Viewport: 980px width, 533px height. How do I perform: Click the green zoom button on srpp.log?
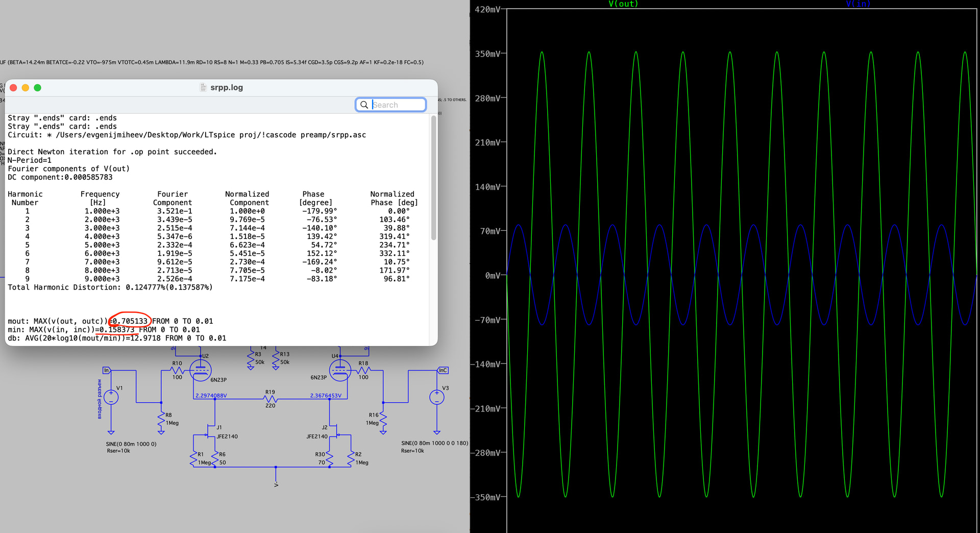pos(37,88)
